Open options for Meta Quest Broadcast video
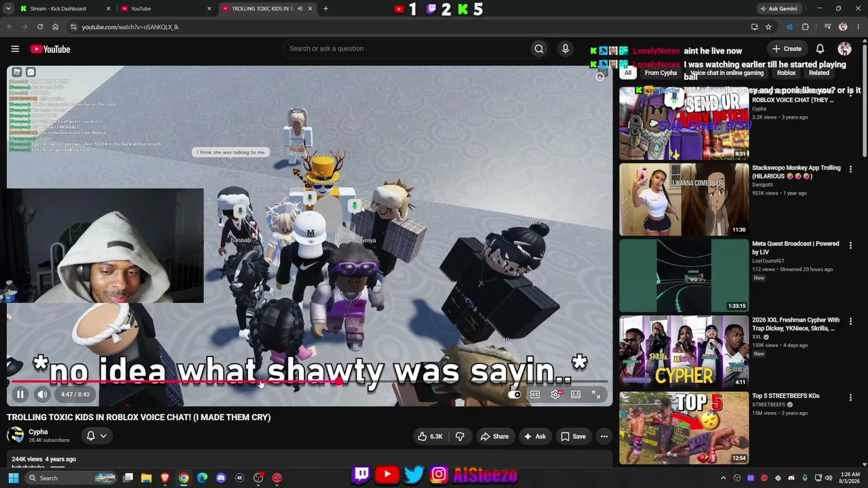Viewport: 868px width, 488px height. click(x=850, y=245)
